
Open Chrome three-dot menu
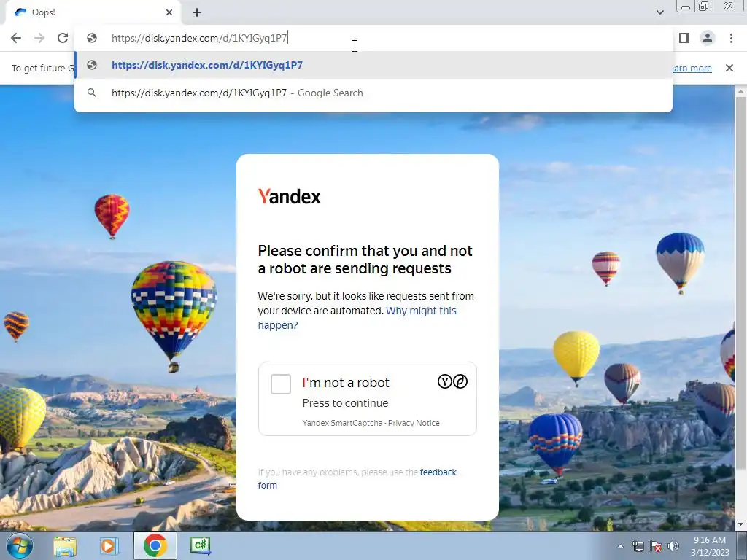(731, 38)
